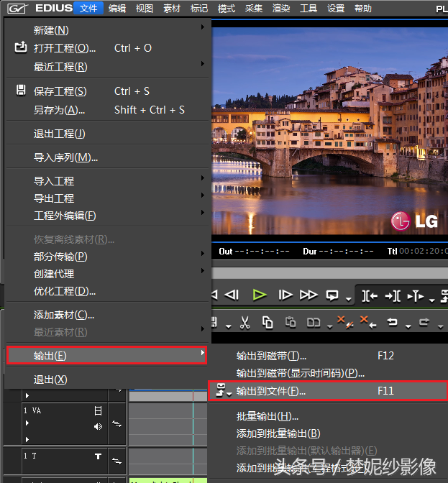Image resolution: width=448 pixels, height=483 pixels.
Task: Click the Previous Frame icon
Action: click(x=232, y=295)
